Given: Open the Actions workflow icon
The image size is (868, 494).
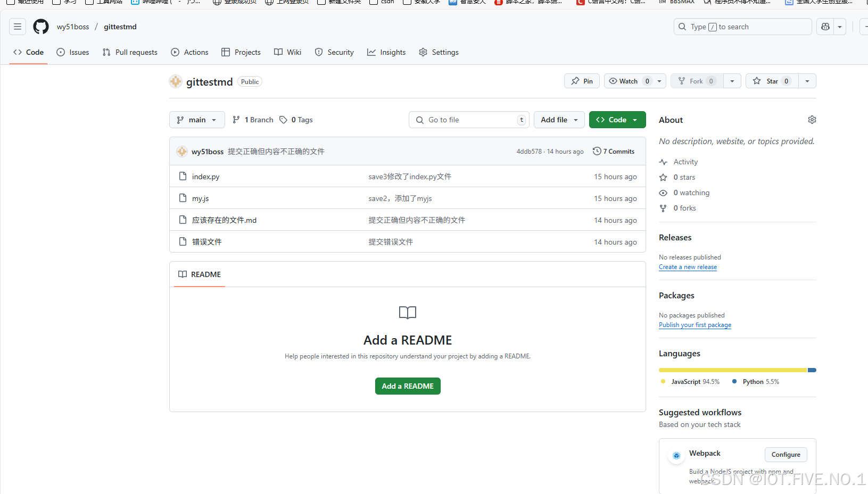Looking at the screenshot, I should click(x=176, y=52).
